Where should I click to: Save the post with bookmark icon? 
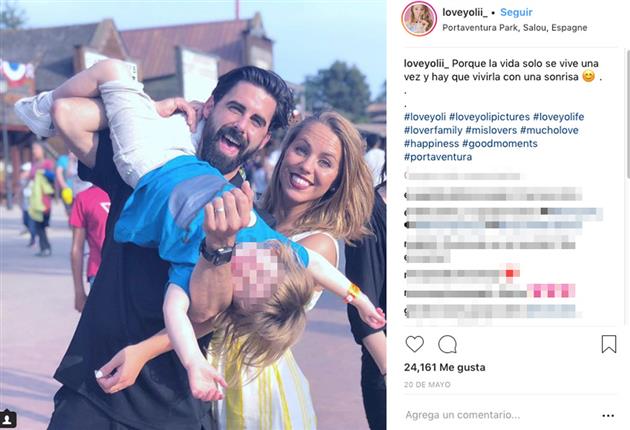click(x=609, y=344)
